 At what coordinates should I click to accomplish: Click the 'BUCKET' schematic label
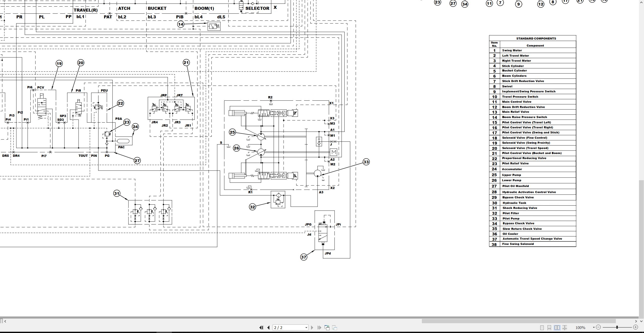point(157,8)
